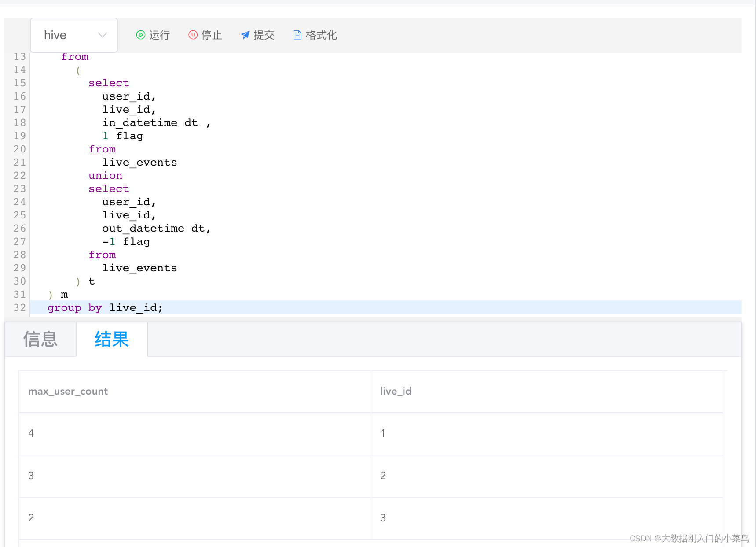Click the paper-plane submit icon
This screenshot has height=547, width=756.
pos(245,35)
